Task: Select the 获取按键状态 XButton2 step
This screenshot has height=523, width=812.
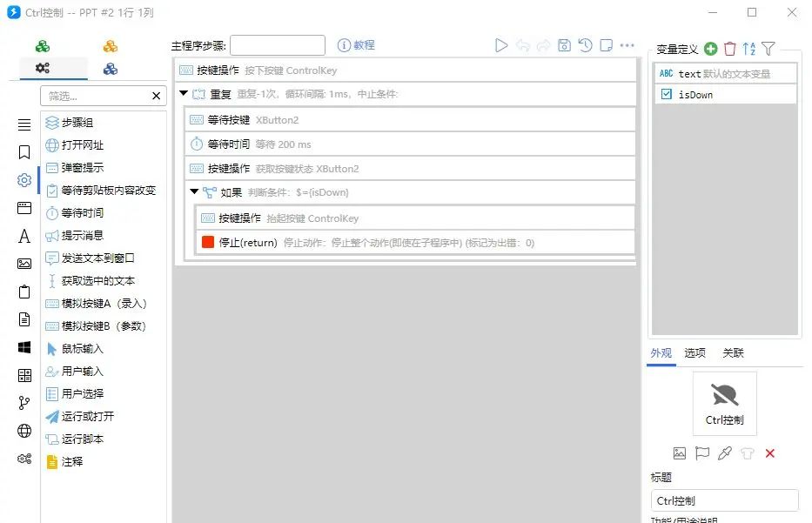Action: pyautogui.click(x=411, y=169)
